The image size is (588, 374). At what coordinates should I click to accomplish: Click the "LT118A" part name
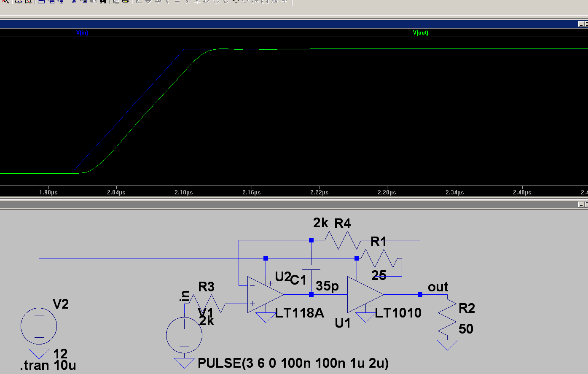pyautogui.click(x=300, y=313)
